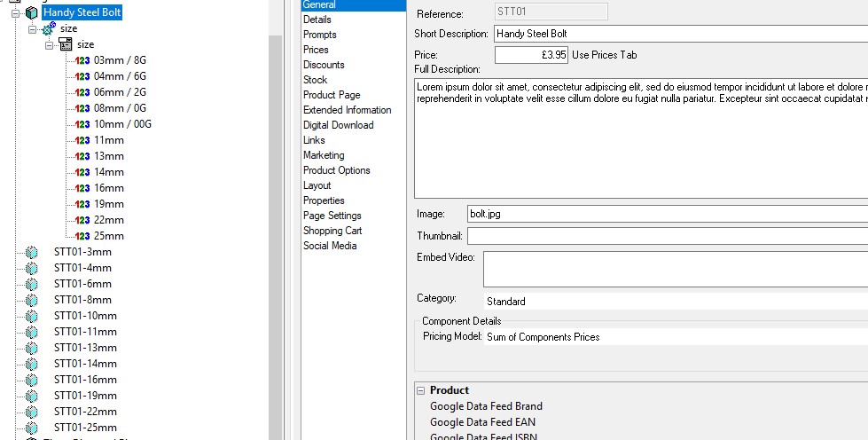Click the gear icon of the size component
The width and height of the screenshot is (868, 440).
pos(49,29)
